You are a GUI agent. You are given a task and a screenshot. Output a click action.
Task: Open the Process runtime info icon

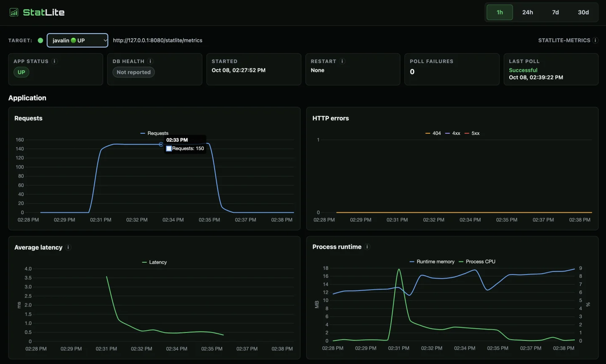pyautogui.click(x=367, y=247)
